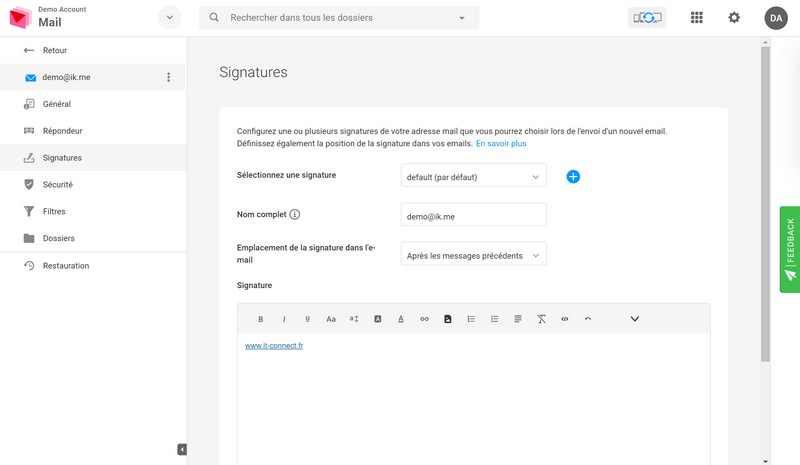This screenshot has width=800, height=465.
Task: Expand more editor toolbar options chevron
Action: (635, 319)
